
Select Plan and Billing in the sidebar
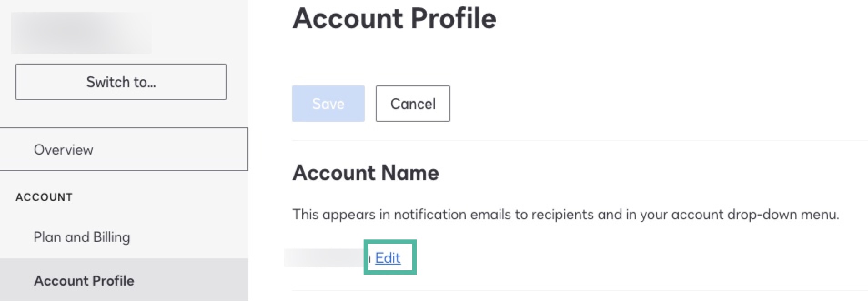pos(81,237)
